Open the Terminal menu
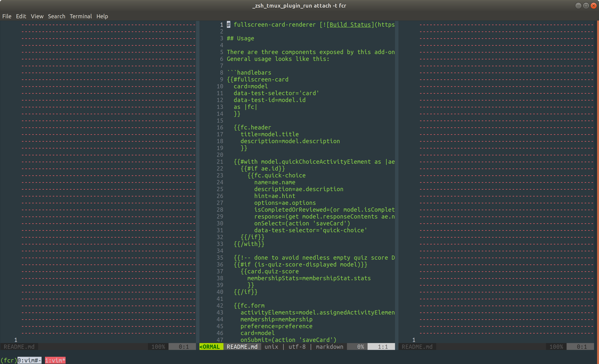Image resolution: width=599 pixels, height=364 pixels. click(81, 16)
